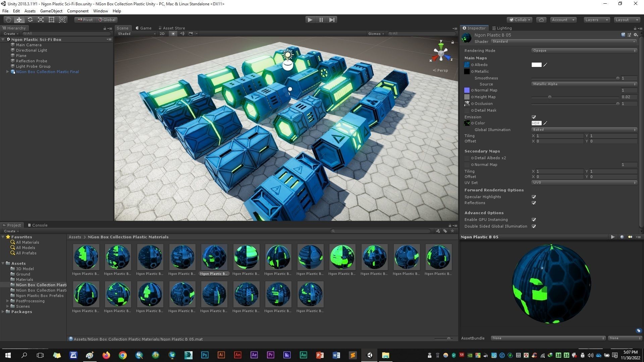Open the material settings gear icon
The image size is (644, 362).
pyautogui.click(x=635, y=35)
